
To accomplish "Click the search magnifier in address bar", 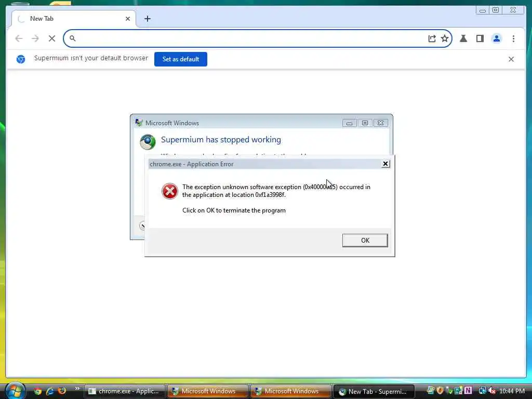I will [72, 38].
